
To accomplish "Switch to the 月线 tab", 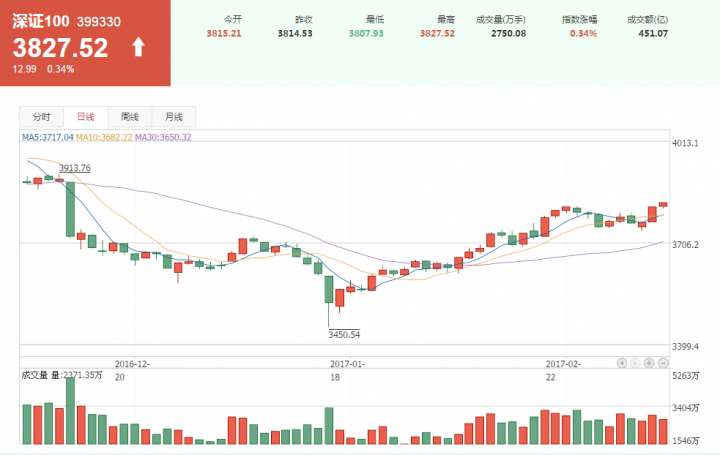I will tap(174, 117).
